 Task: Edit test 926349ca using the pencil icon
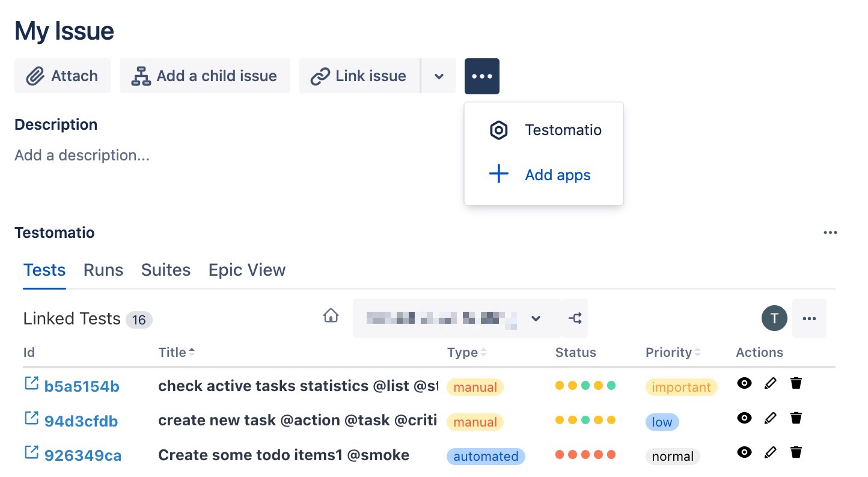pos(770,452)
